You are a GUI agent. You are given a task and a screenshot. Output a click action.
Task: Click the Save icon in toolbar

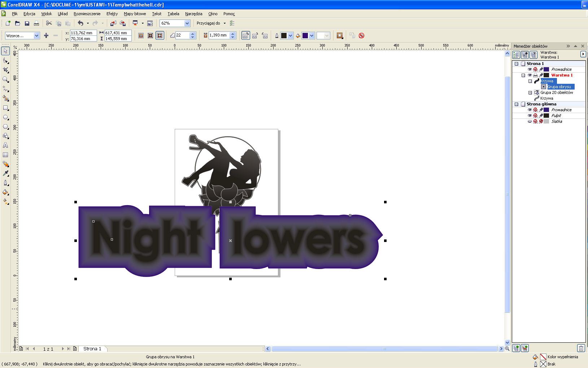point(27,23)
